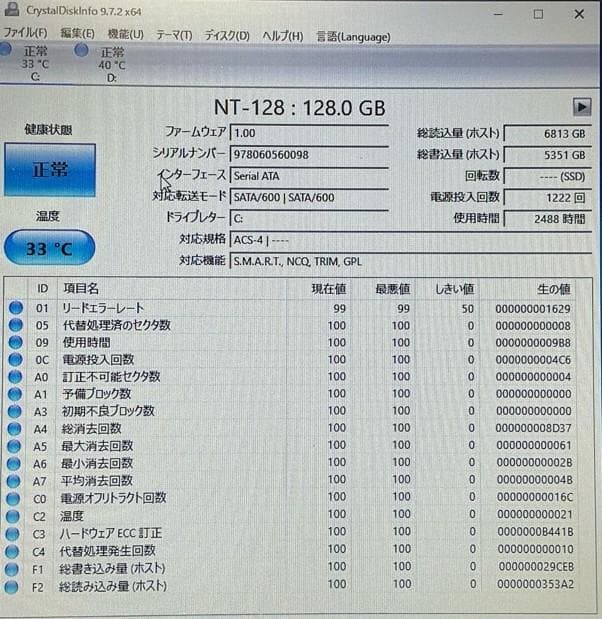This screenshot has width=602, height=619.
Task: Open the テーマ(T) menu
Action: click(174, 35)
